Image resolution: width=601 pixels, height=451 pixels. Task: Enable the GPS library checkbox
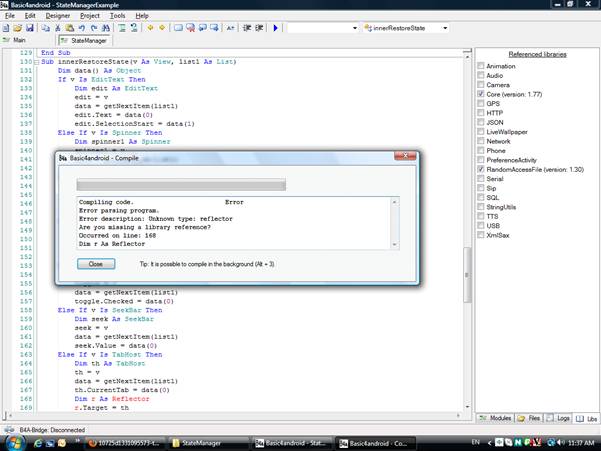pos(481,103)
